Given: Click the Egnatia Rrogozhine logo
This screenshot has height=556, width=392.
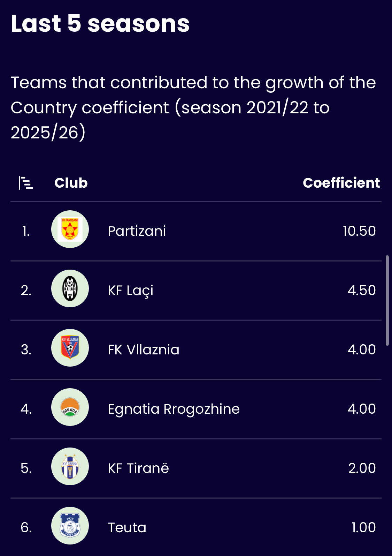Looking at the screenshot, I should tap(70, 407).
